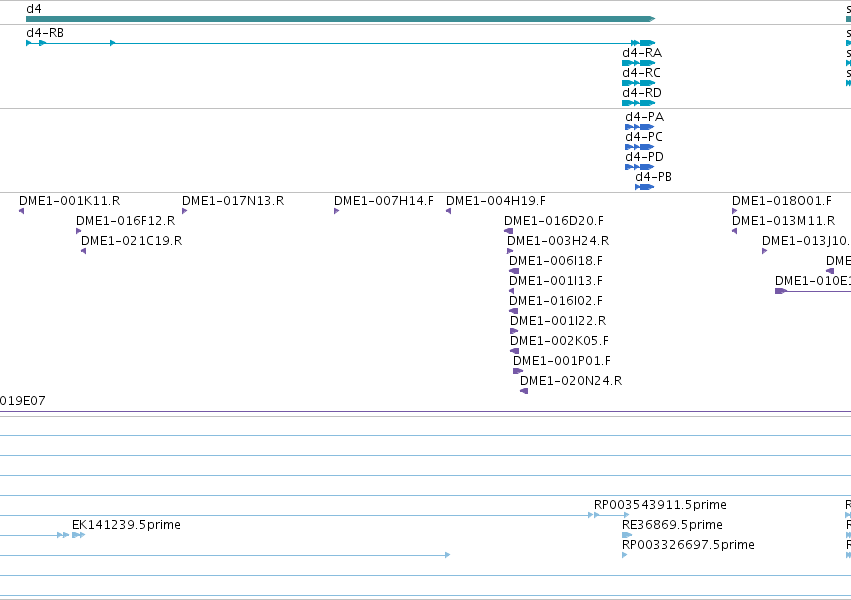Screen dimensions: 851x600
Task: Click the d4-PB protein glyph
Action: click(645, 187)
